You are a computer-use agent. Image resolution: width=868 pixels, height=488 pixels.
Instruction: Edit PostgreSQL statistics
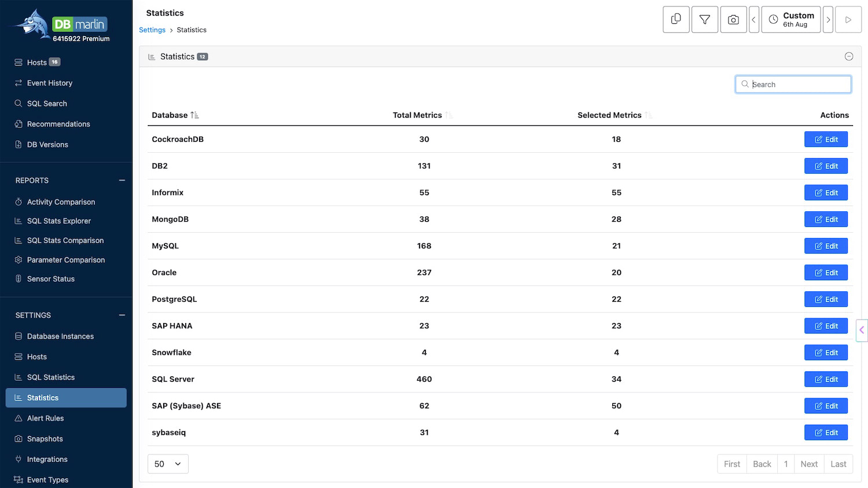pos(826,299)
